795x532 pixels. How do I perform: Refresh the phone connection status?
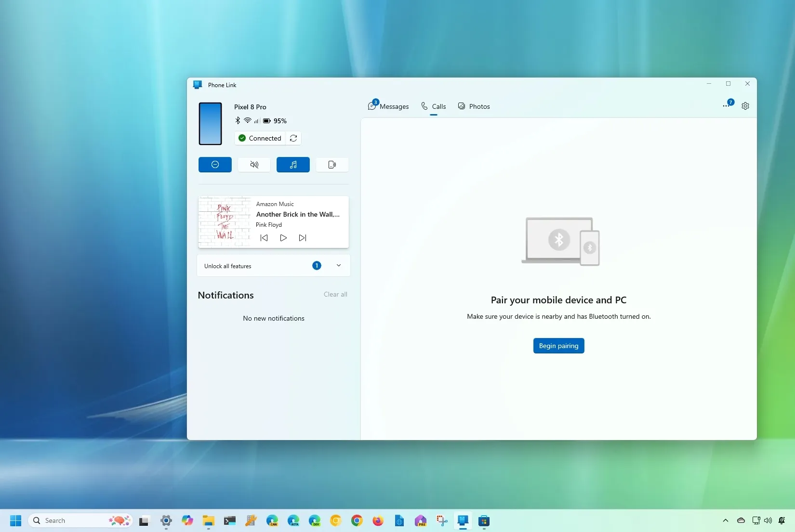[293, 138]
